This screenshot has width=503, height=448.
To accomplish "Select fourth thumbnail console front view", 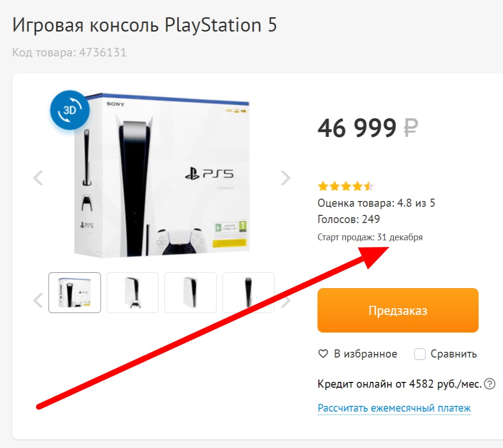I will [x=248, y=292].
